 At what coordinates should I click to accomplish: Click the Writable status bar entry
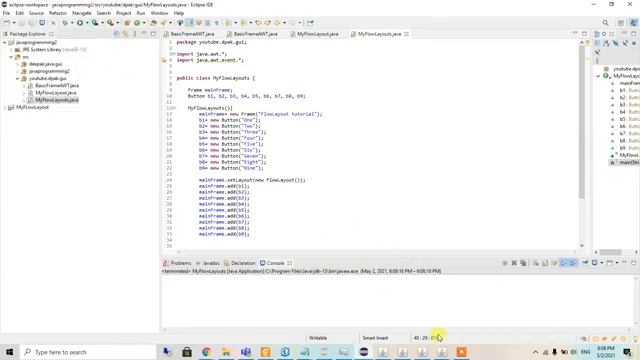[x=318, y=338]
